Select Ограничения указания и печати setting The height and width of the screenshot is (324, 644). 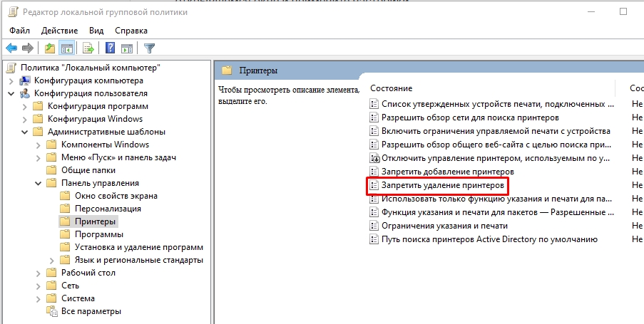coord(444,226)
